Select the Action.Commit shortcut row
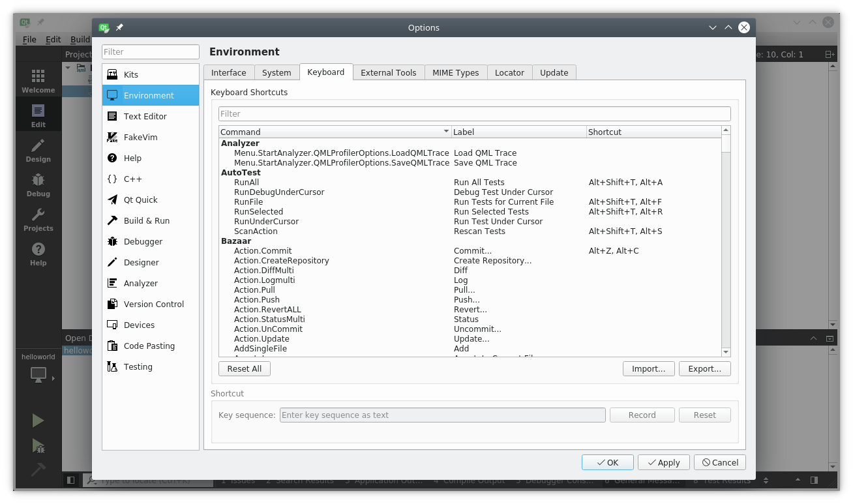This screenshot has height=504, width=853. [x=263, y=251]
